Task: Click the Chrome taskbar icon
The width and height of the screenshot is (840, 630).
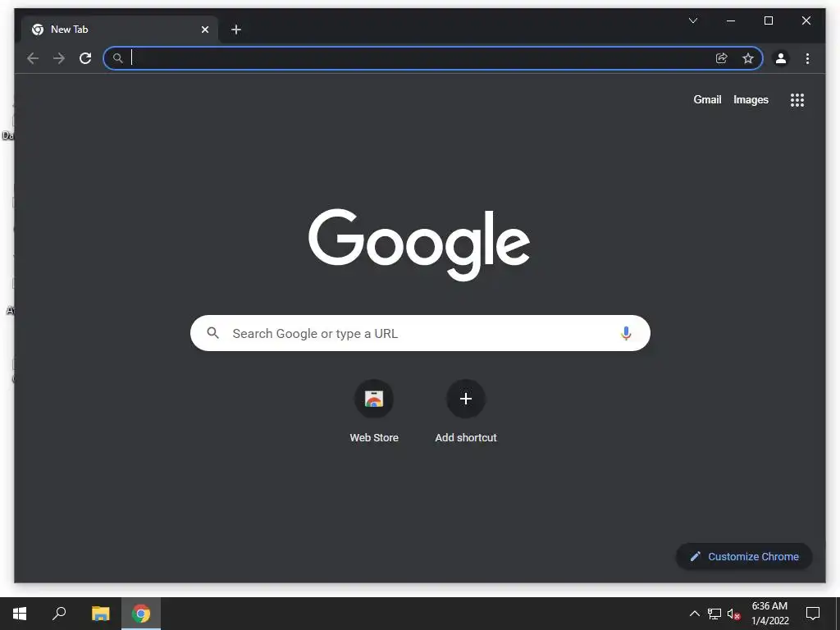Action: tap(141, 614)
